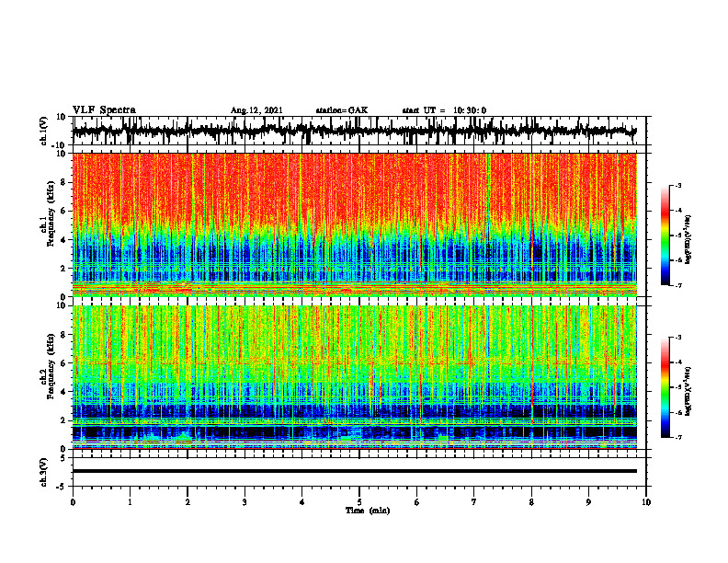This screenshot has width=728, height=563.
Task: Click time axis tick label "6"
Action: [x=417, y=502]
